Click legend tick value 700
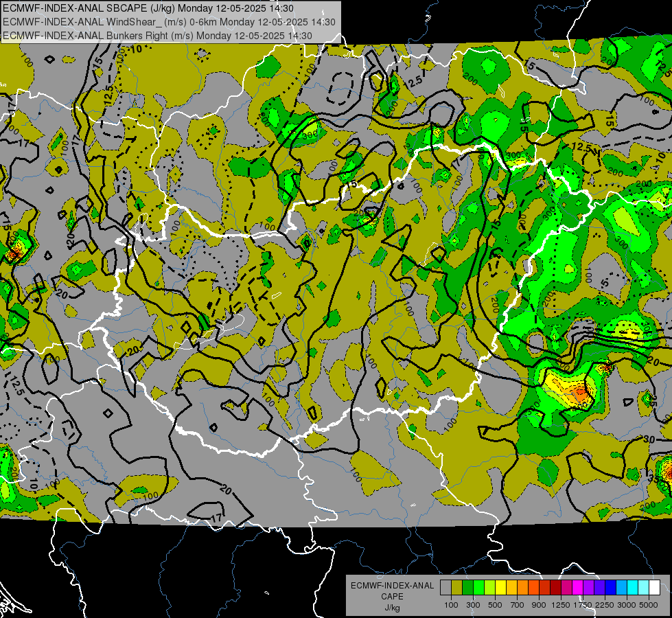This screenshot has width=672, height=618. [x=518, y=605]
